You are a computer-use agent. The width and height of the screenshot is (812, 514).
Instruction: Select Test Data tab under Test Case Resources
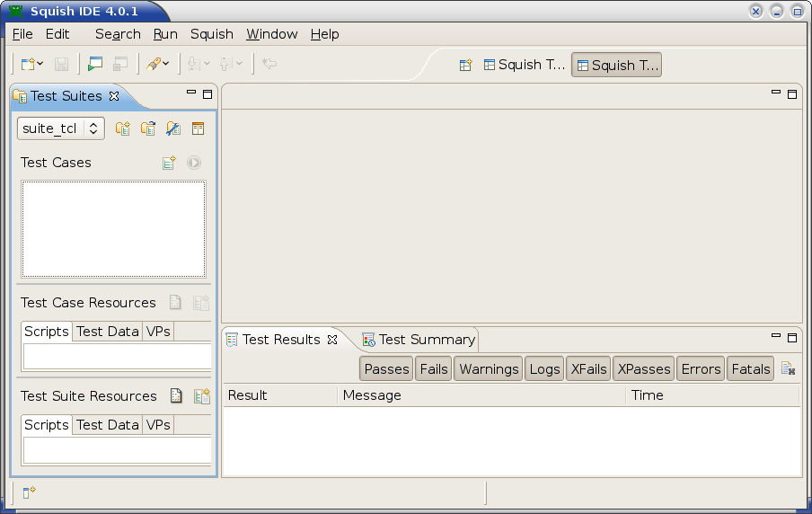point(108,332)
